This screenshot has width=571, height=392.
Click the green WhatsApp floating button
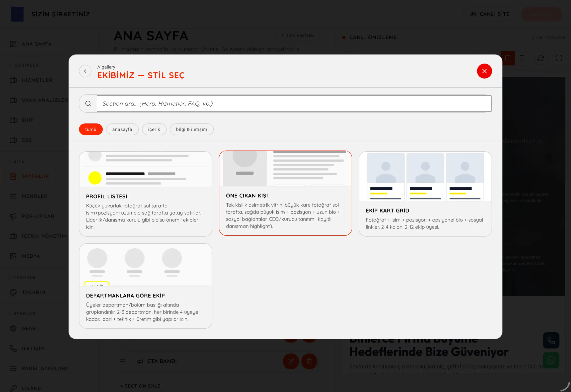(551, 360)
